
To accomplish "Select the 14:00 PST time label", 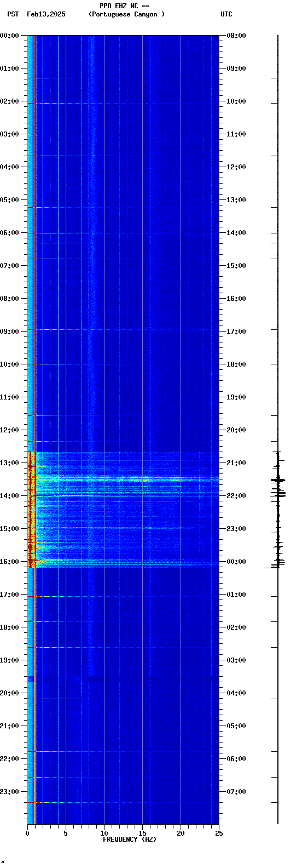I will pyautogui.click(x=10, y=496).
